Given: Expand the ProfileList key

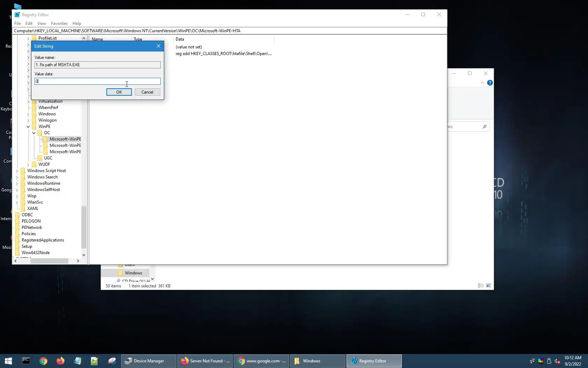Looking at the screenshot, I should click(28, 38).
